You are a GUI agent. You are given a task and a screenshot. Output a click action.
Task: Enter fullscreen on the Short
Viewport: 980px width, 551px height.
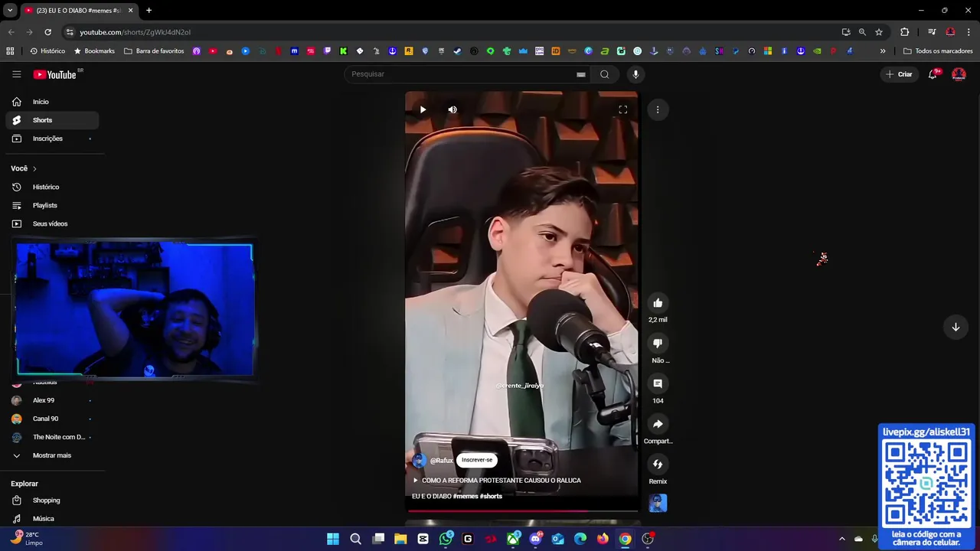click(622, 109)
